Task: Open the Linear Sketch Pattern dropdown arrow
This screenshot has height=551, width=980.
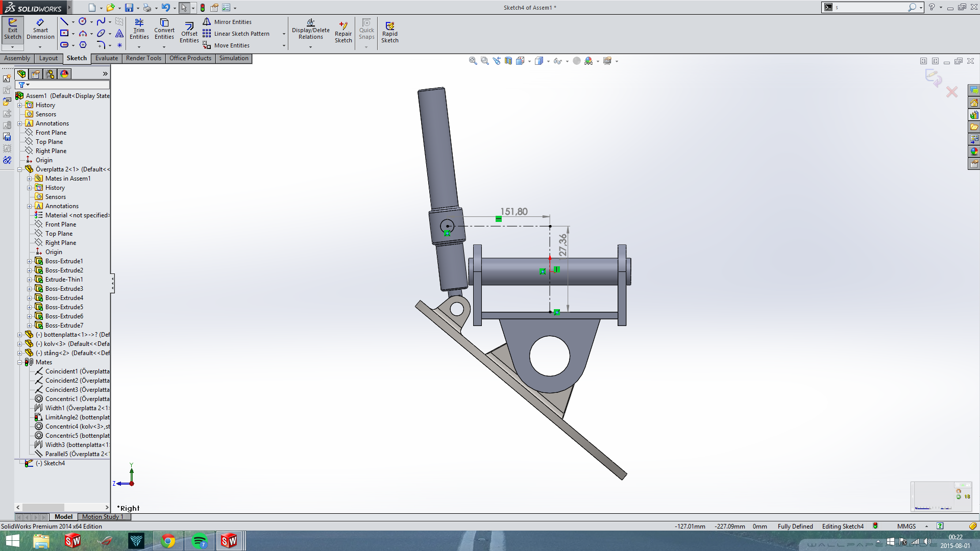Action: [284, 34]
